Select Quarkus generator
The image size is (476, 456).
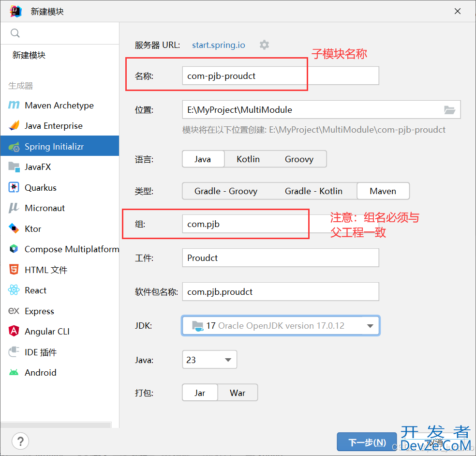tap(60, 187)
